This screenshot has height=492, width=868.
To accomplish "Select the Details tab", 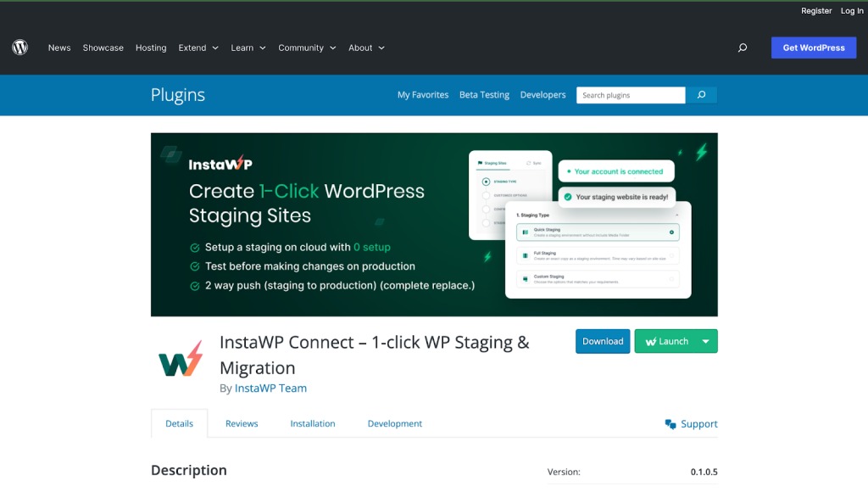I will [x=180, y=423].
